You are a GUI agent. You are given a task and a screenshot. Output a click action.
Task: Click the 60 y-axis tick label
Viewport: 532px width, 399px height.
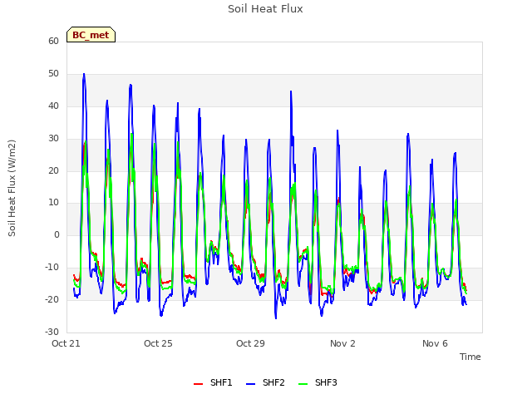tap(53, 41)
